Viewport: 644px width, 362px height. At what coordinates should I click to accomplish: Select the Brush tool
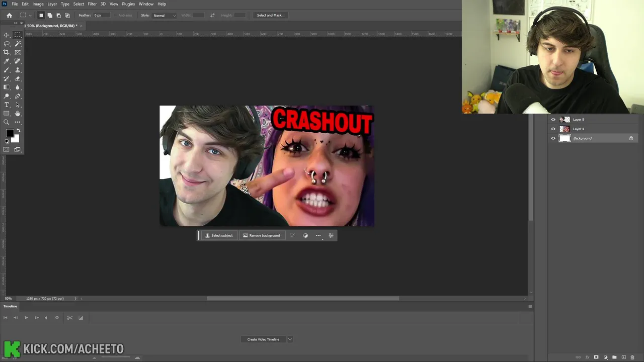click(7, 70)
